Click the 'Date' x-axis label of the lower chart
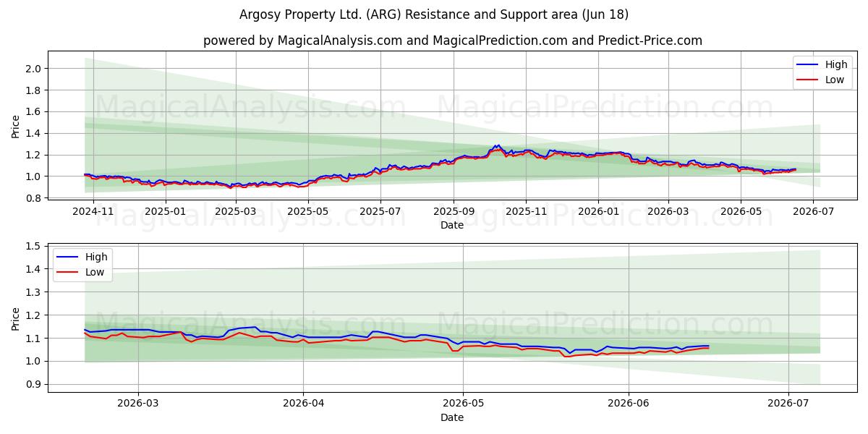Screen dimensions: 868x434 [452, 417]
